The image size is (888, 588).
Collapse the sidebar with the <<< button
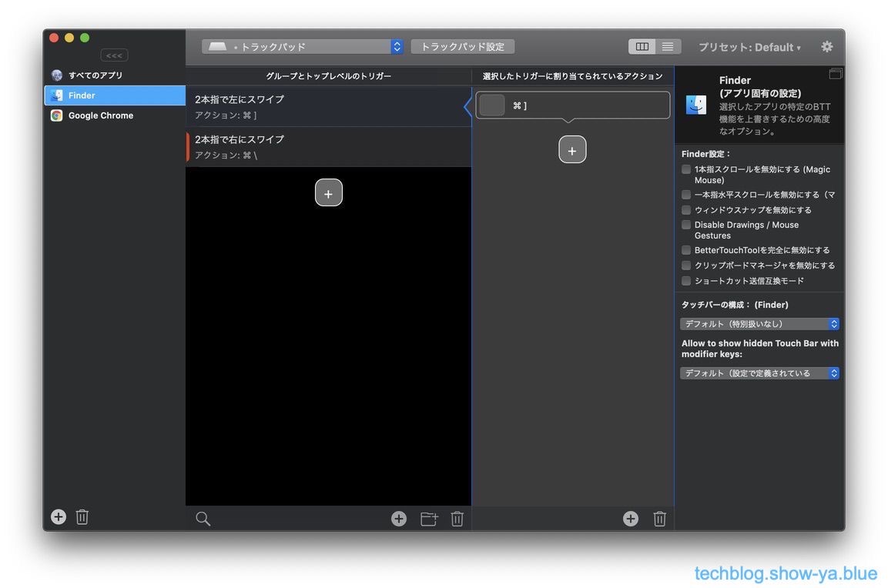click(114, 55)
